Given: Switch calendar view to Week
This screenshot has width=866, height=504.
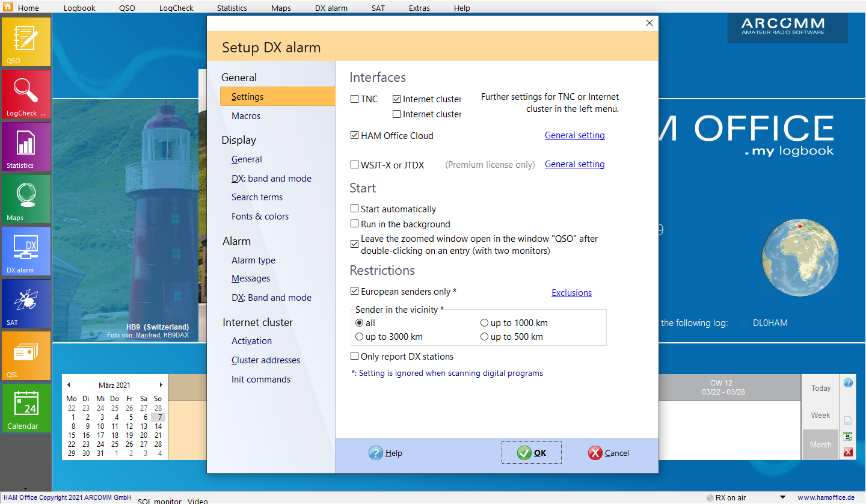Looking at the screenshot, I should point(820,415).
